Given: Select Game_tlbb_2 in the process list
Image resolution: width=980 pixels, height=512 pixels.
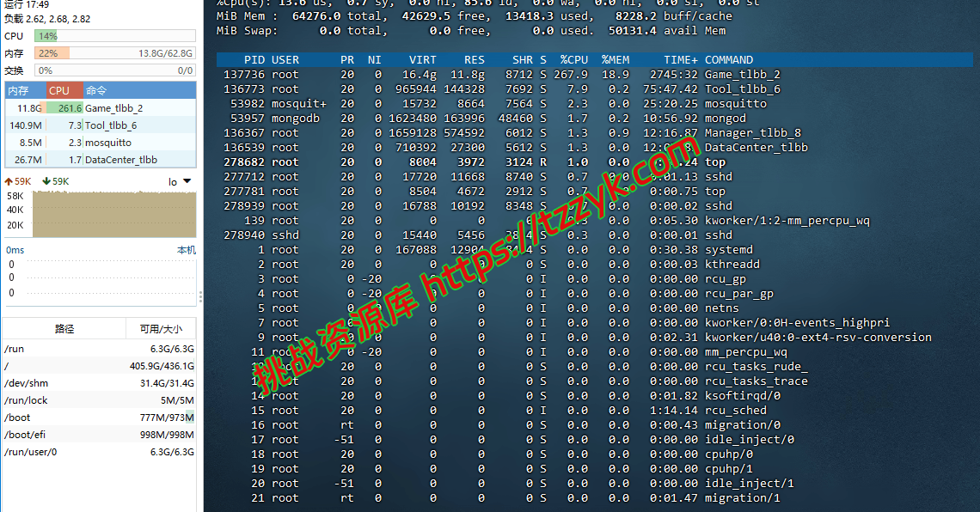Looking at the screenshot, I should point(113,108).
